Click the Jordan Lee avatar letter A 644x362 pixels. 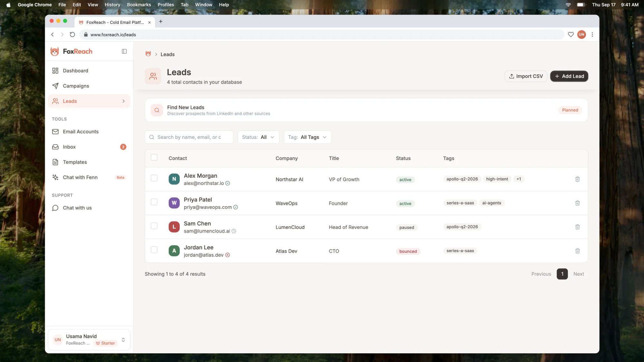174,251
